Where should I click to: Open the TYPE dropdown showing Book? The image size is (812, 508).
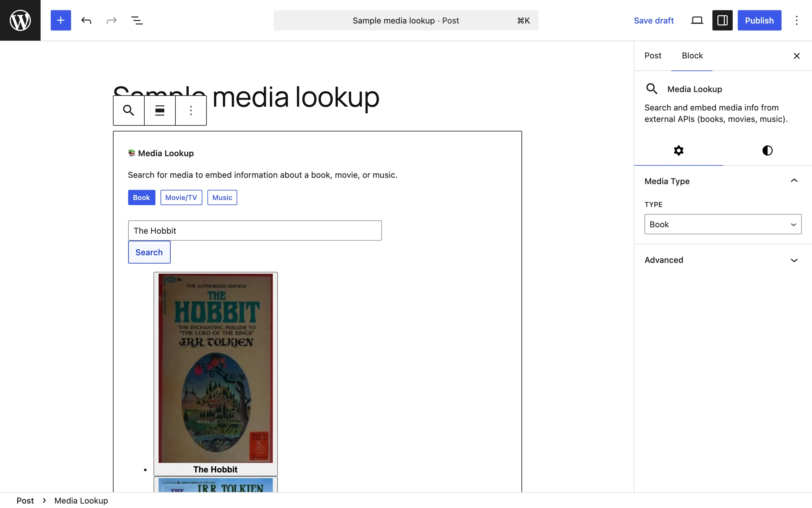coord(723,224)
